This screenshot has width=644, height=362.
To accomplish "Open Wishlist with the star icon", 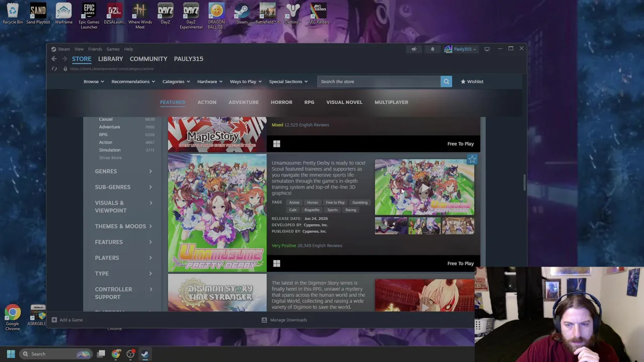I will pos(472,81).
